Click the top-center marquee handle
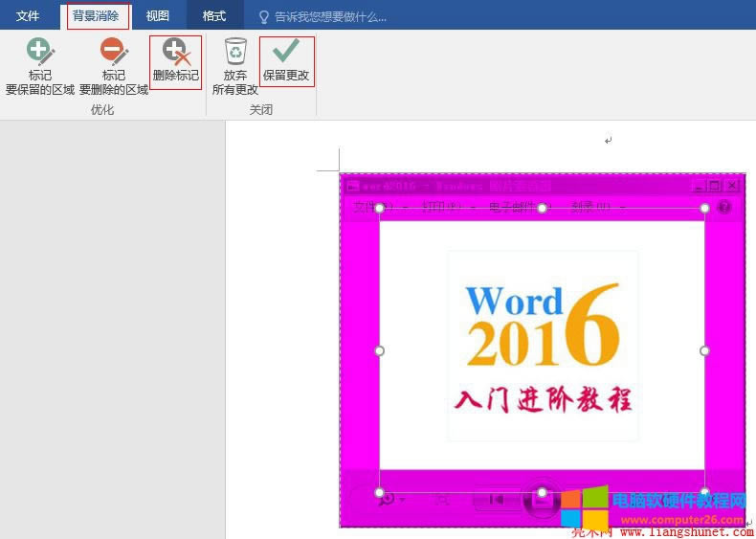The height and width of the screenshot is (539, 756). [542, 208]
